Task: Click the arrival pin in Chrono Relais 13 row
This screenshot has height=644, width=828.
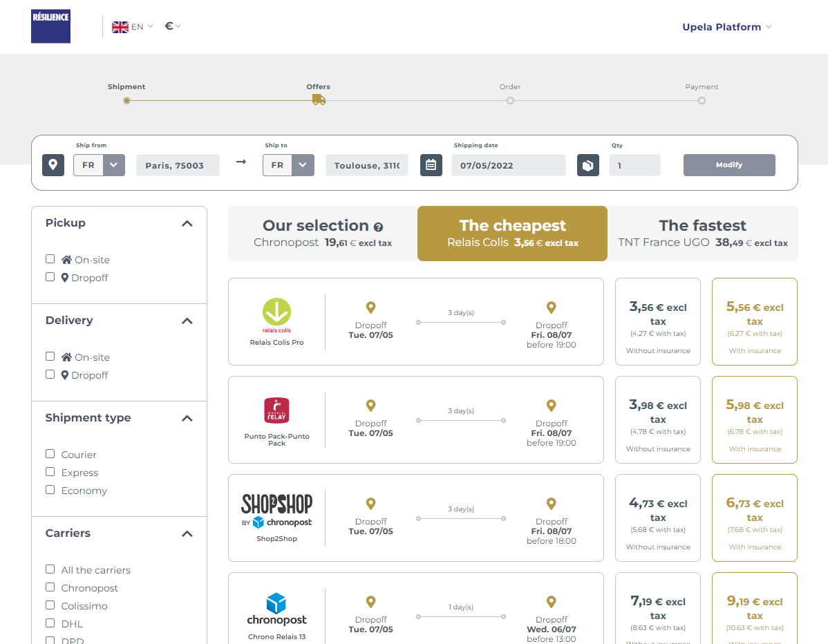Action: (x=552, y=602)
